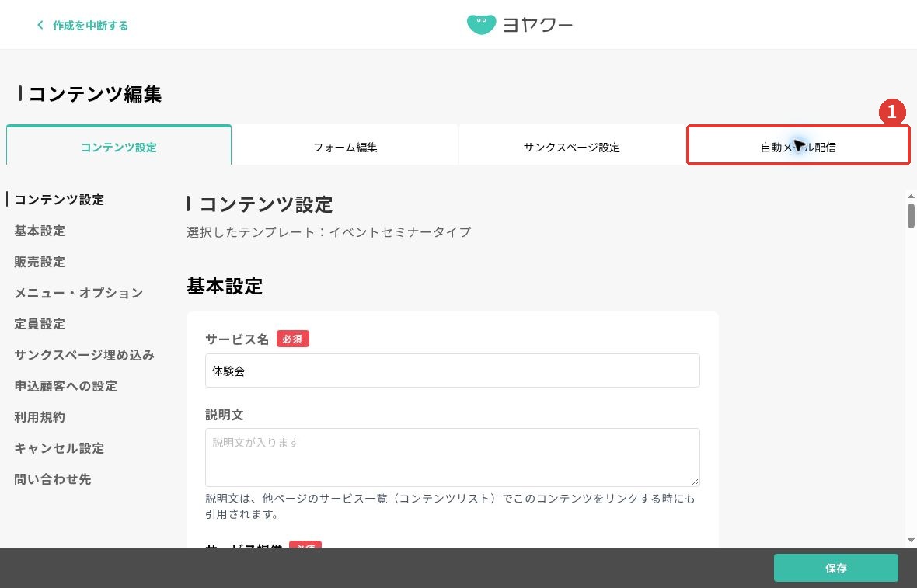Go to 定員設定 in sidebar
This screenshot has width=917, height=588.
(x=40, y=323)
